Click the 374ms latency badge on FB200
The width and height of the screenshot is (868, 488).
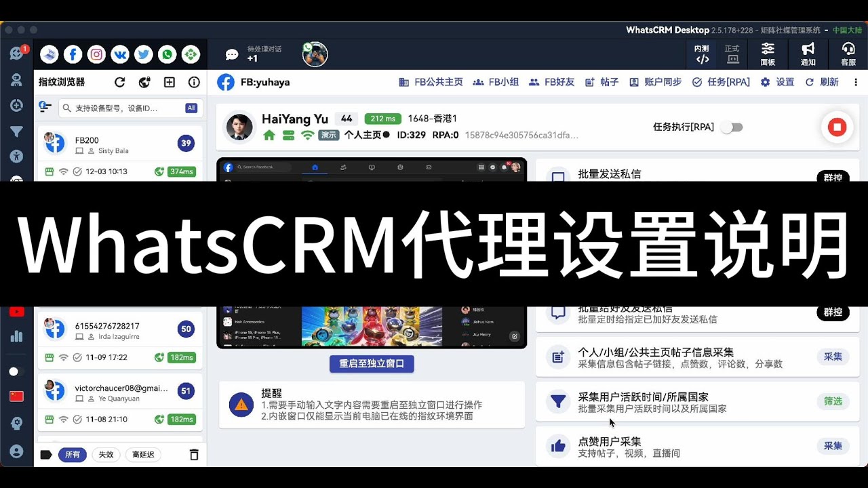coord(182,171)
